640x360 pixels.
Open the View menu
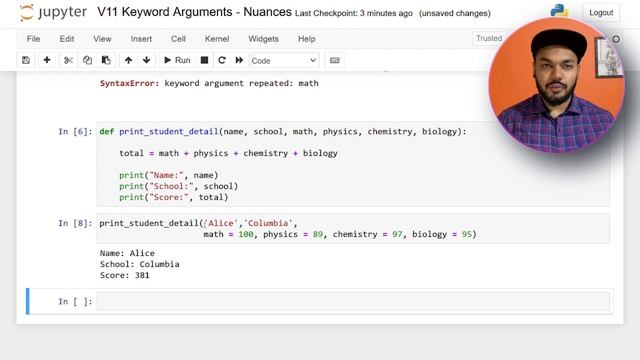coord(102,39)
